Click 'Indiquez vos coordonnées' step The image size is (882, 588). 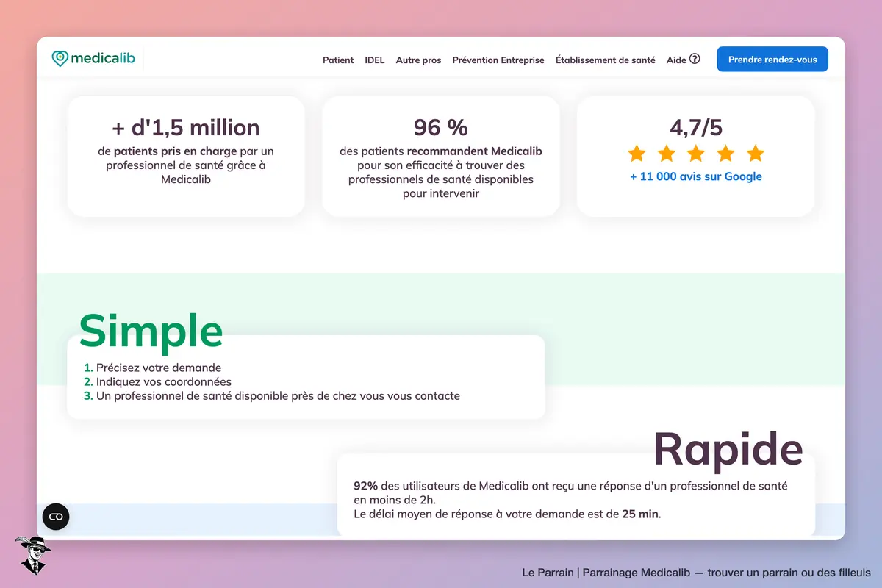164,381
